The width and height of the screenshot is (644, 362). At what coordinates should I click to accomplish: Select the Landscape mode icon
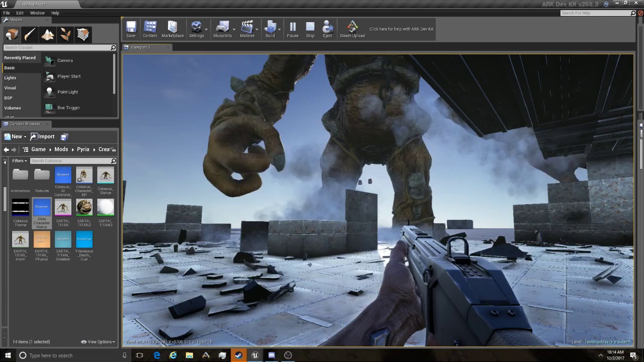point(48,34)
